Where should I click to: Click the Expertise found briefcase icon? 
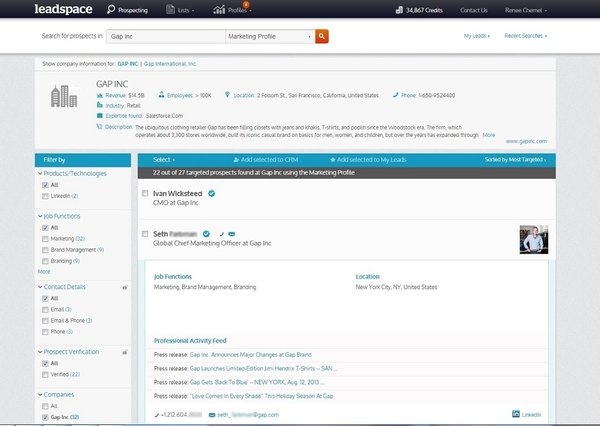pyautogui.click(x=100, y=116)
